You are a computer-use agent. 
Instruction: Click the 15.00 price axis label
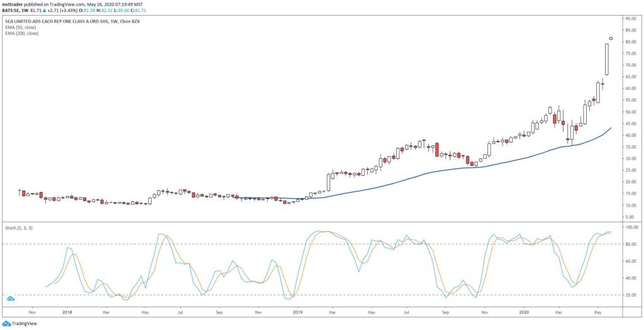pos(630,193)
